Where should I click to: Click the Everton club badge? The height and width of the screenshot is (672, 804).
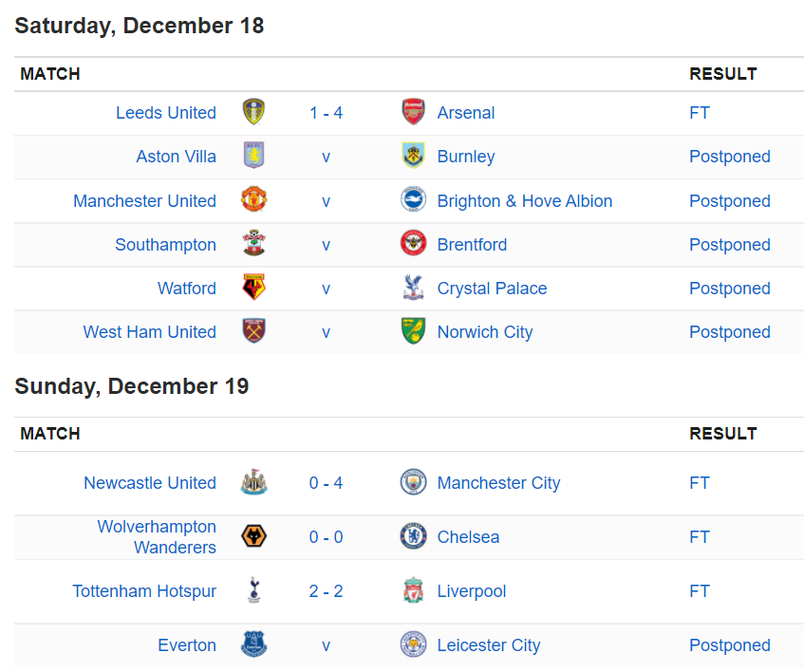coord(253,644)
